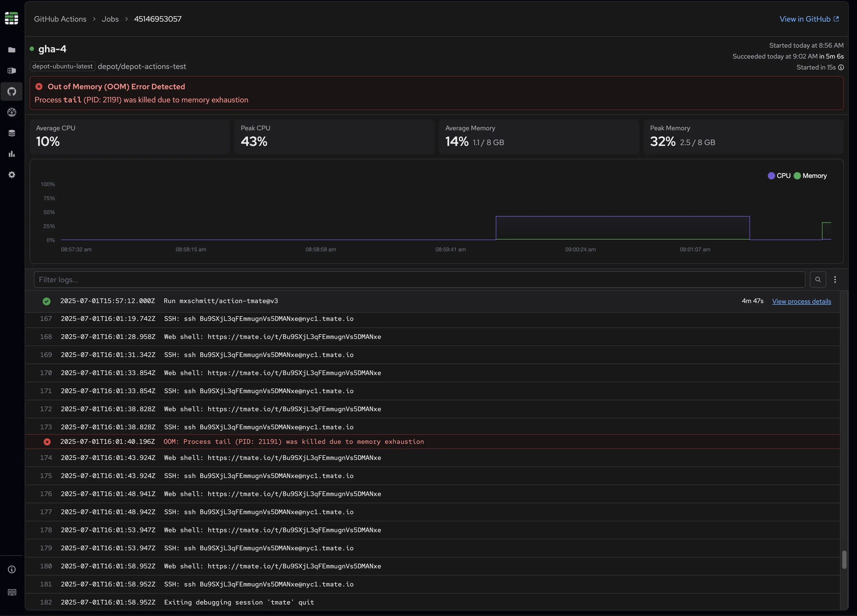This screenshot has width=857, height=616.
Task: Click the 'Started in 15s' info indicator
Action: tap(841, 67)
